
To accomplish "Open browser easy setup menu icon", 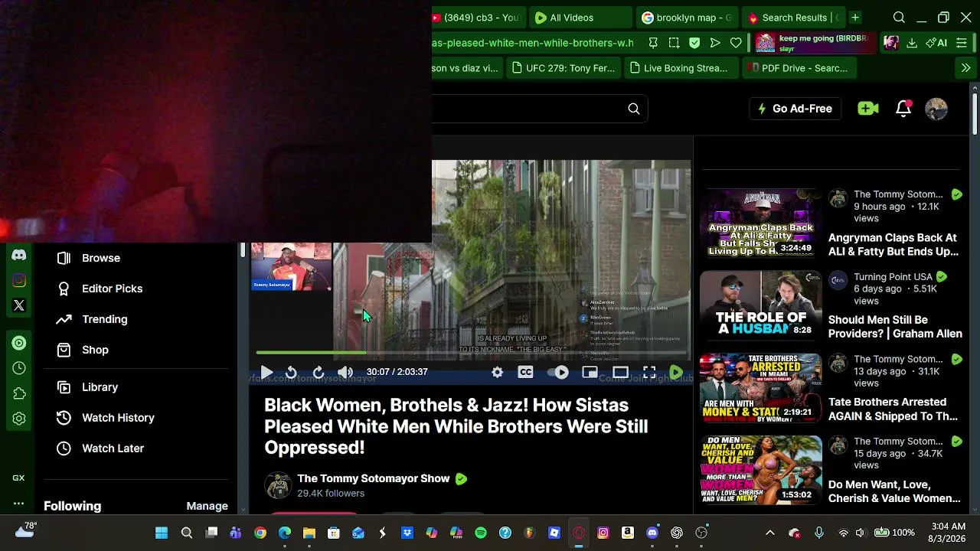I will coord(962,43).
